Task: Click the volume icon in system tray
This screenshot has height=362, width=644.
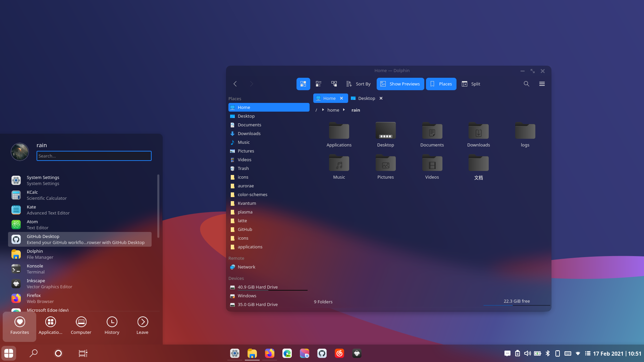Action: pyautogui.click(x=527, y=353)
